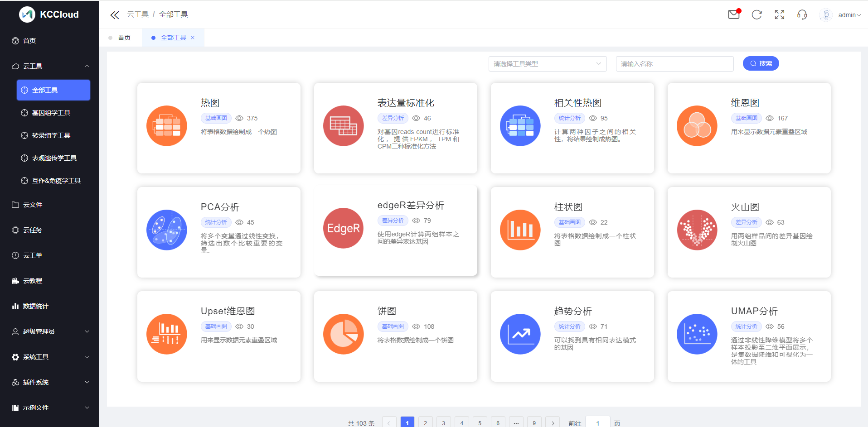
Task: Switch to the 首页 tab
Action: [120, 38]
